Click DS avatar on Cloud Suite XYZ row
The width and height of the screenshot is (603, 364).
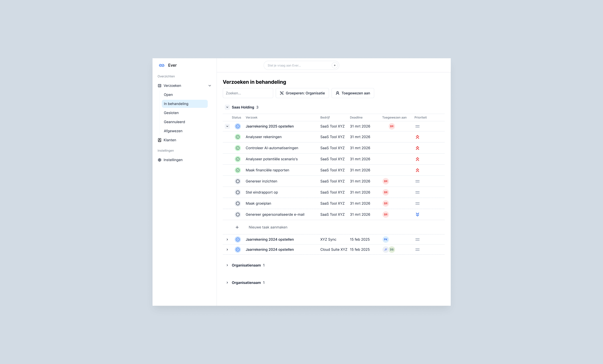(x=392, y=250)
